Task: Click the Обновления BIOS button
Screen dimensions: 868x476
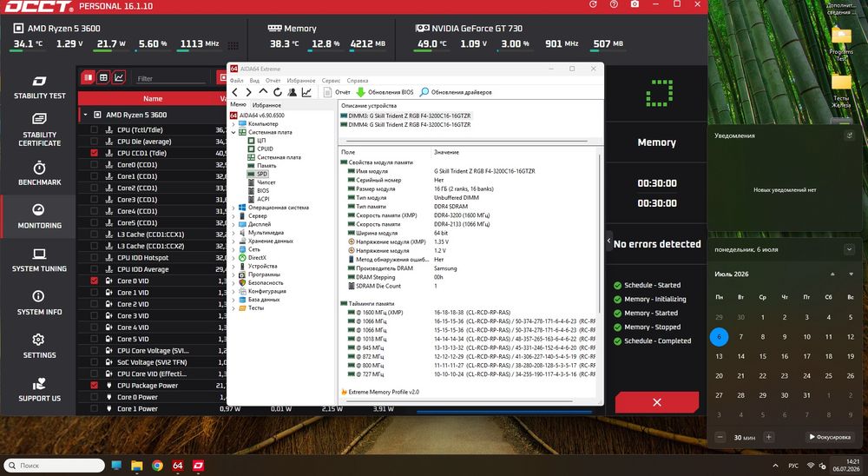Action: coord(385,92)
